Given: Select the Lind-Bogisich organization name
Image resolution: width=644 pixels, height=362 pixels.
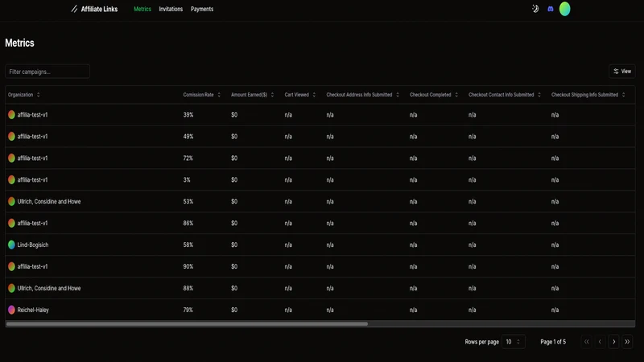Looking at the screenshot, I should pos(33,245).
